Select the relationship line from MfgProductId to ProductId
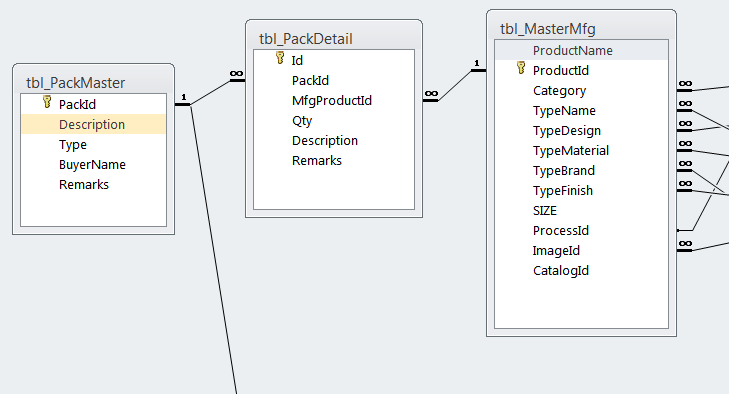This screenshot has width=729, height=394. 455,85
